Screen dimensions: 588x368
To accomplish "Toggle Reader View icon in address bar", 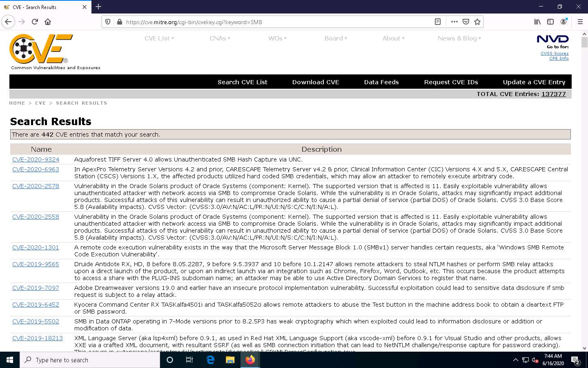I will 438,22.
